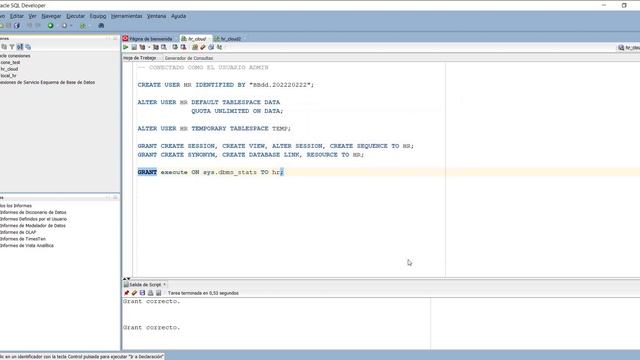Click the Undo icon in main toolbar
Viewport: 640px width, 360px height.
click(29, 26)
